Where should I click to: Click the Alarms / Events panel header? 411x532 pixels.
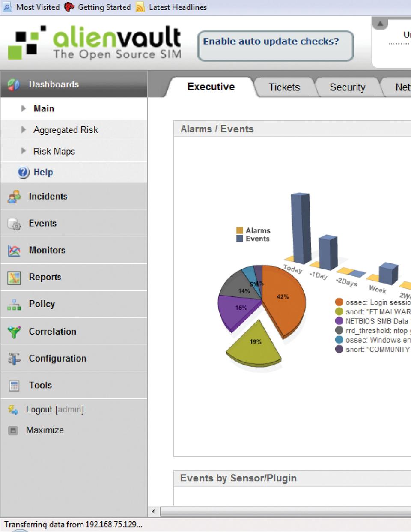pyautogui.click(x=292, y=129)
